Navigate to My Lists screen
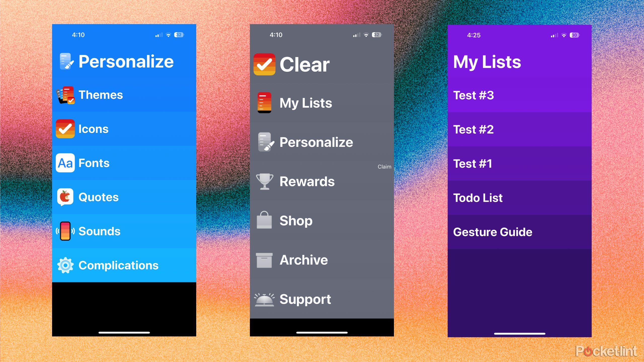 306,102
